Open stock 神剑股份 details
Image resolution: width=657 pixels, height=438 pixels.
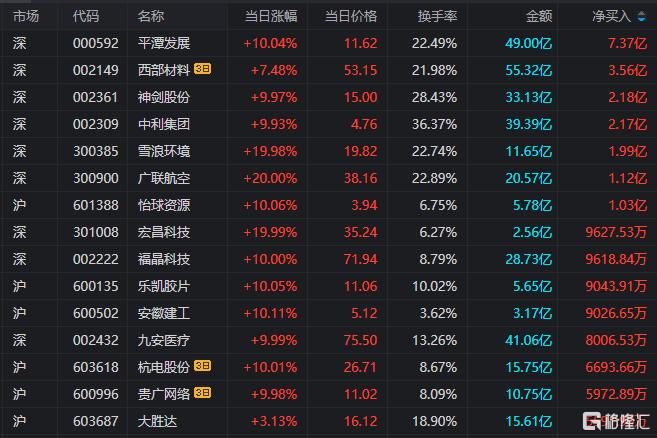click(163, 97)
